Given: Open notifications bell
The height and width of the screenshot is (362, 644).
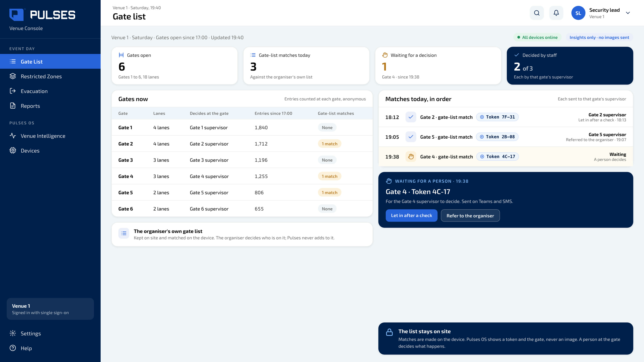Looking at the screenshot, I should pos(556,13).
